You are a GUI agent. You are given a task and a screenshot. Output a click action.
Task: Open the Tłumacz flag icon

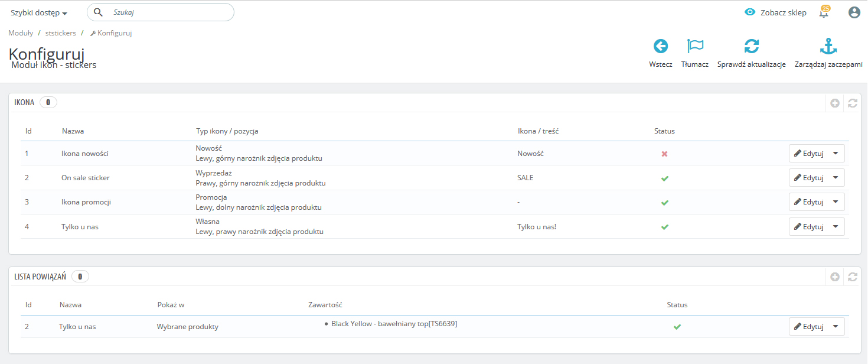[695, 47]
